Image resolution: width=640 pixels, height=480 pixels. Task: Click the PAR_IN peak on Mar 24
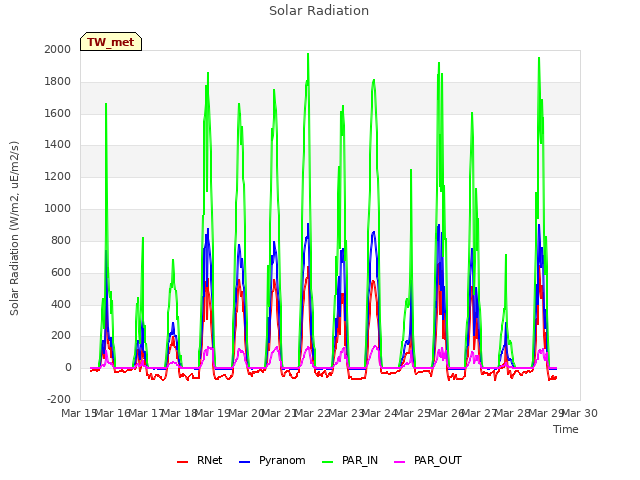tap(373, 80)
